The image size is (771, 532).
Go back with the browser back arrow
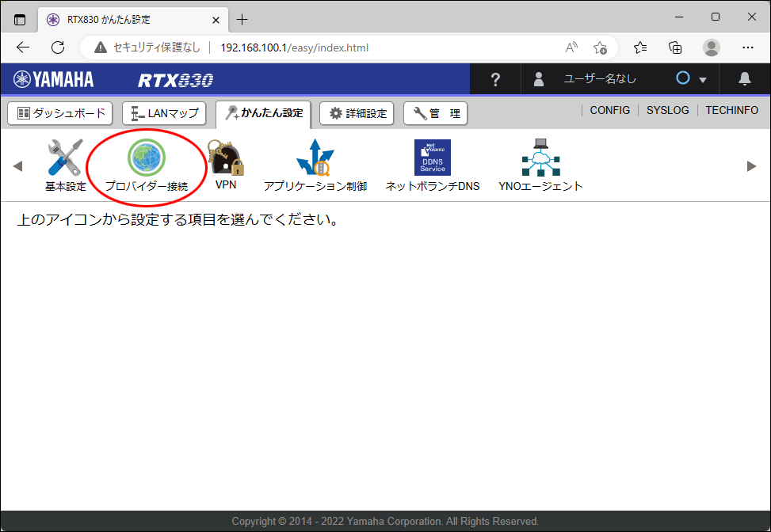(23, 47)
